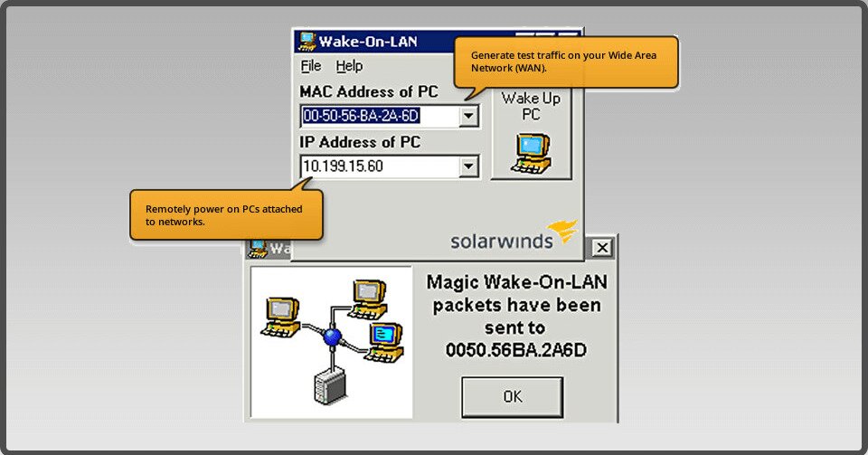Screen dimensions: 868x455
Task: Click the "MAC Address of PC" label
Action: click(369, 91)
